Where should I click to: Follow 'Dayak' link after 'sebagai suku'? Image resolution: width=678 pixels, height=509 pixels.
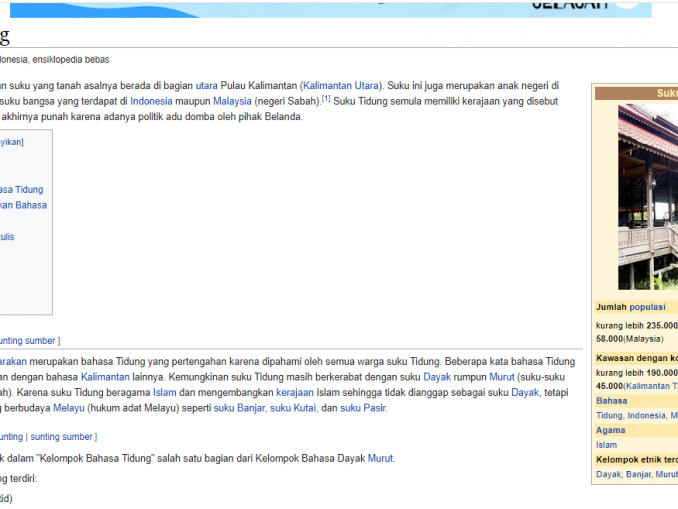click(x=525, y=393)
